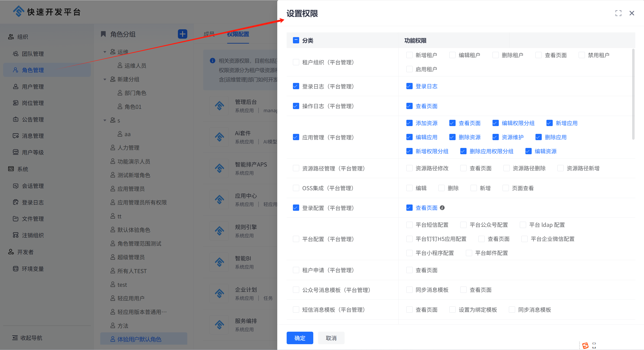The width and height of the screenshot is (644, 350).
Task: Collapse the 运维 role group
Action: [105, 52]
